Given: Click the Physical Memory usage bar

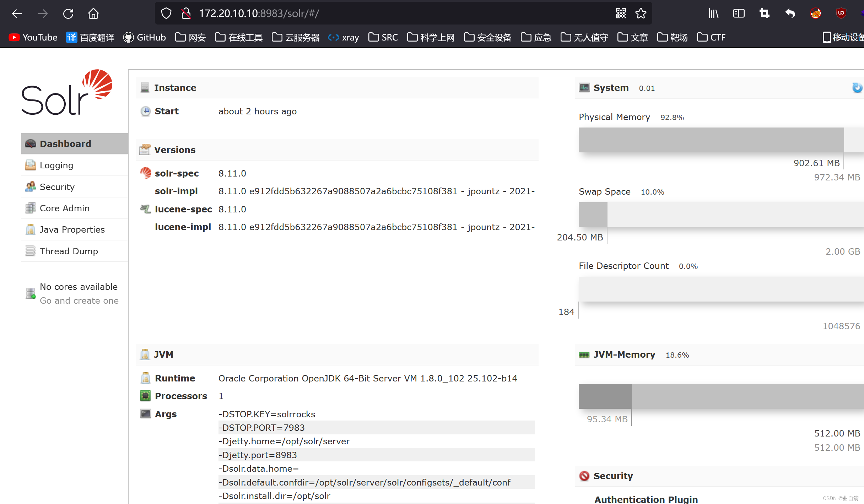Looking at the screenshot, I should pos(721,140).
